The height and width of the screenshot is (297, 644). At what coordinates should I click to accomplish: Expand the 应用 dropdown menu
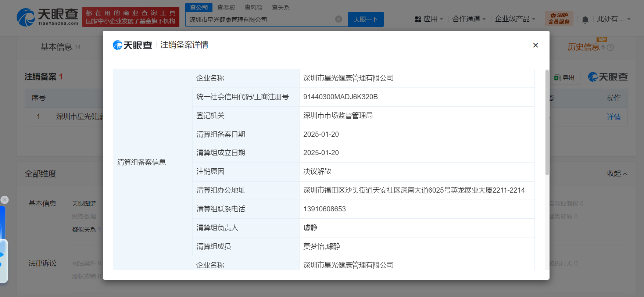tap(429, 19)
